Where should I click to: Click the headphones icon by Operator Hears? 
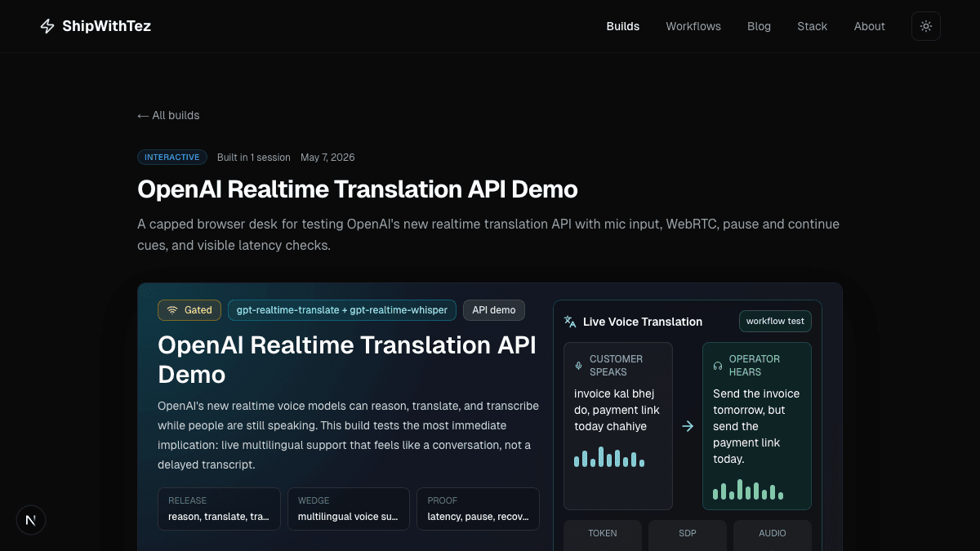tap(718, 366)
